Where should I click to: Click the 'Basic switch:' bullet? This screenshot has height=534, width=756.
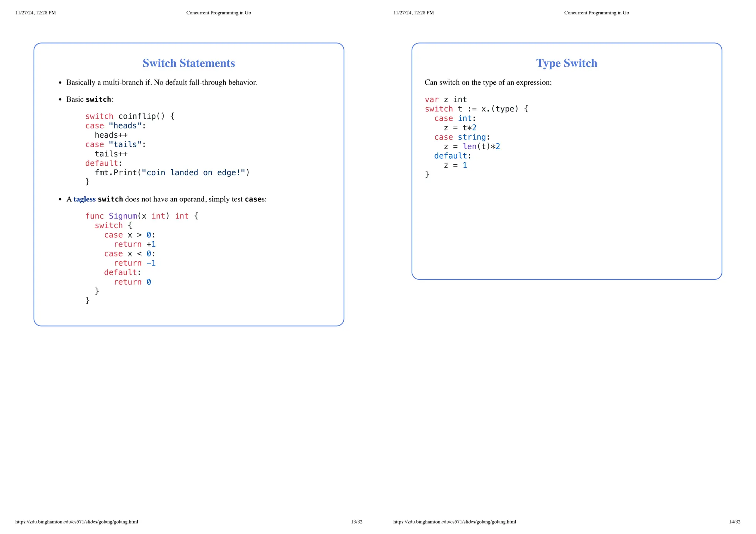[90, 99]
